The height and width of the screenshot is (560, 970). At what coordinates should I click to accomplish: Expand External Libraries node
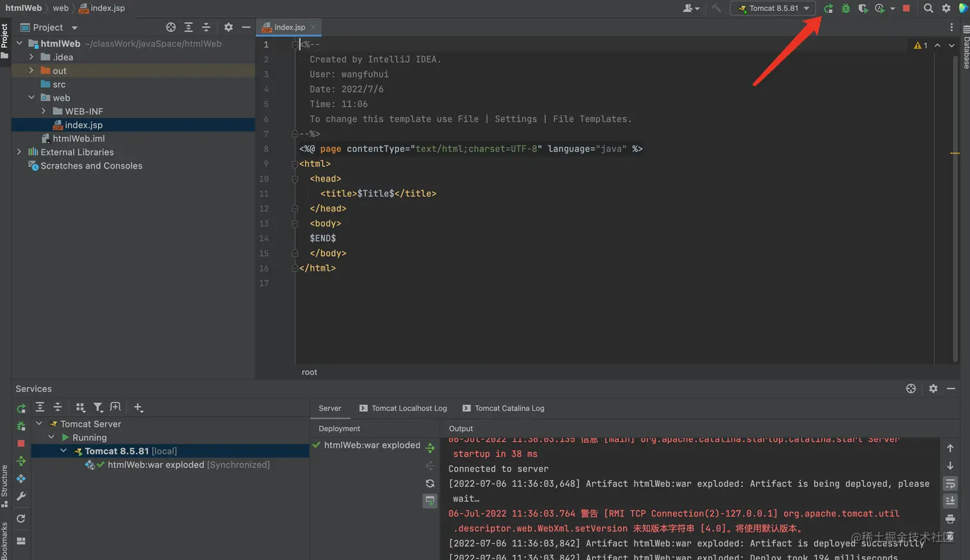point(19,151)
